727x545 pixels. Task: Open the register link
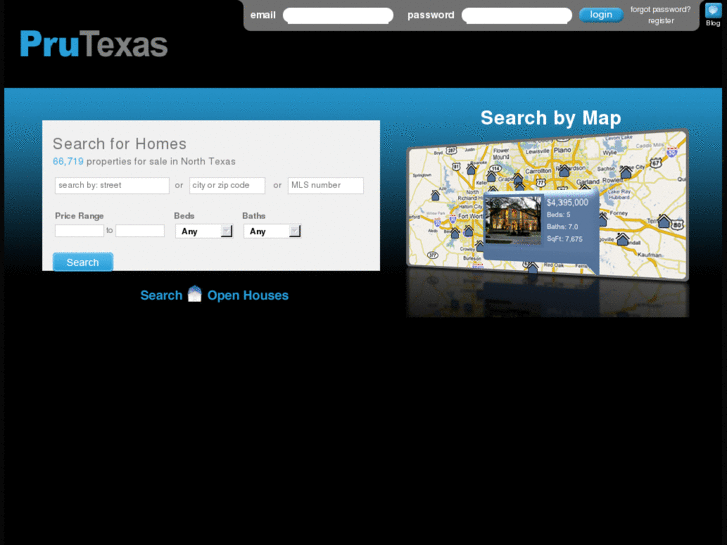click(x=661, y=21)
